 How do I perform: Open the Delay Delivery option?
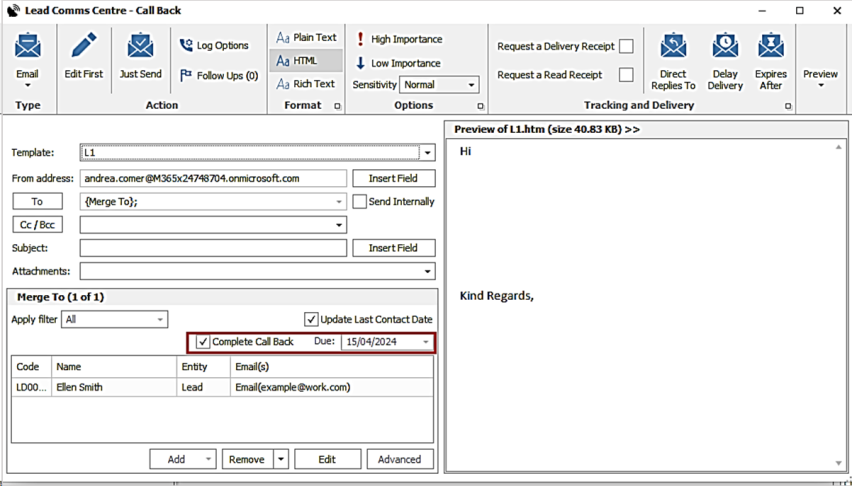pos(725,48)
